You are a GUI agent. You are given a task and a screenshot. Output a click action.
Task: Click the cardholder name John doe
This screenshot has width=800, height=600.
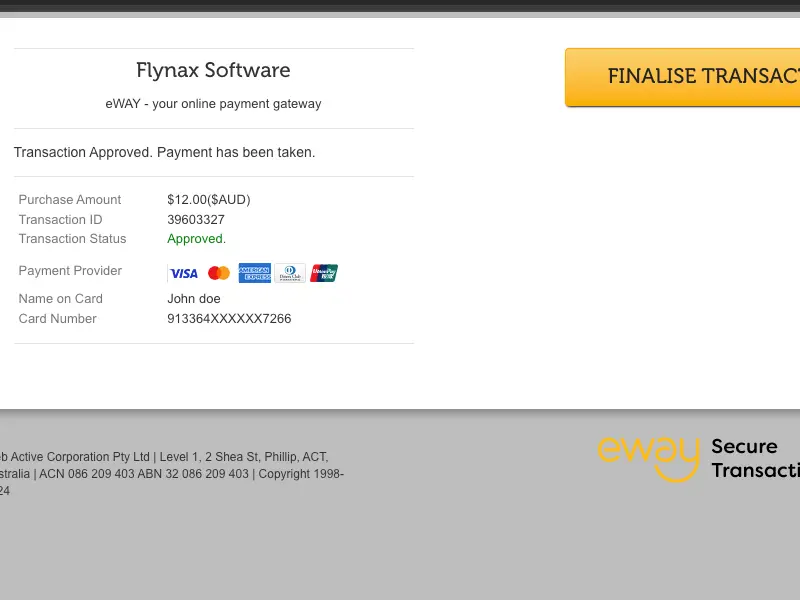point(194,298)
